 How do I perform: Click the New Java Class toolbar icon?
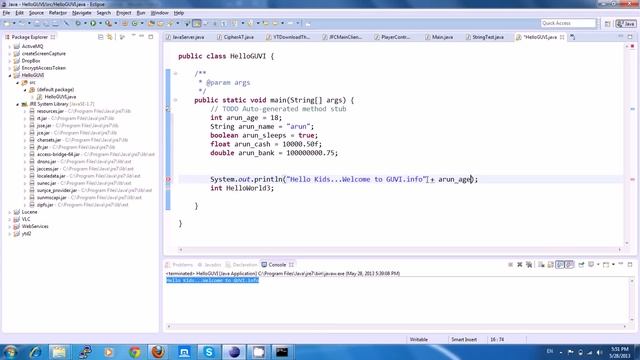point(135,23)
